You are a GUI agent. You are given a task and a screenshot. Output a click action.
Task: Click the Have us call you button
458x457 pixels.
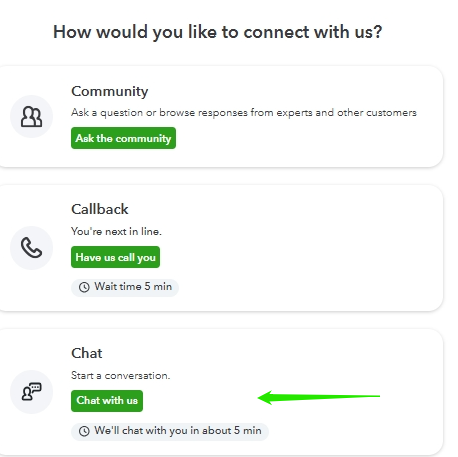(x=115, y=257)
